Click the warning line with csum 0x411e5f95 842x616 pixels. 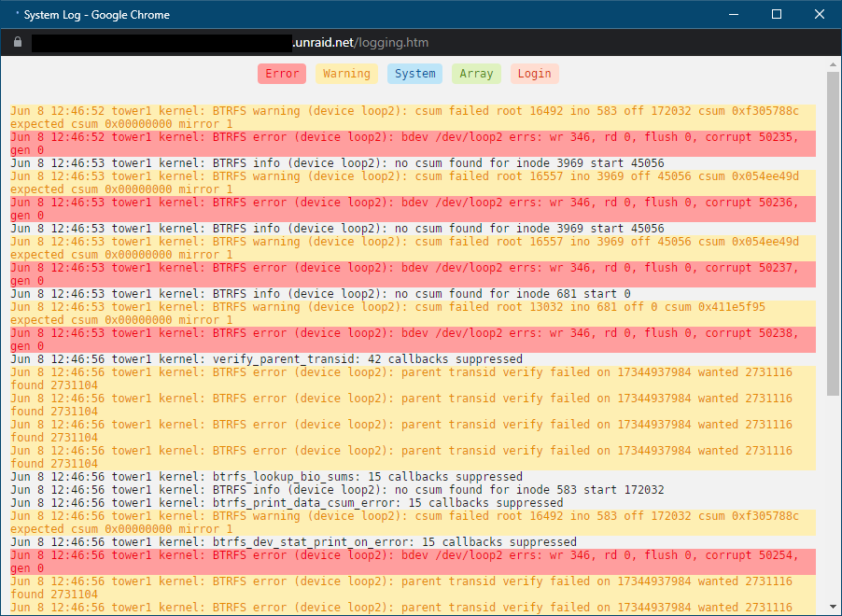[x=413, y=314]
